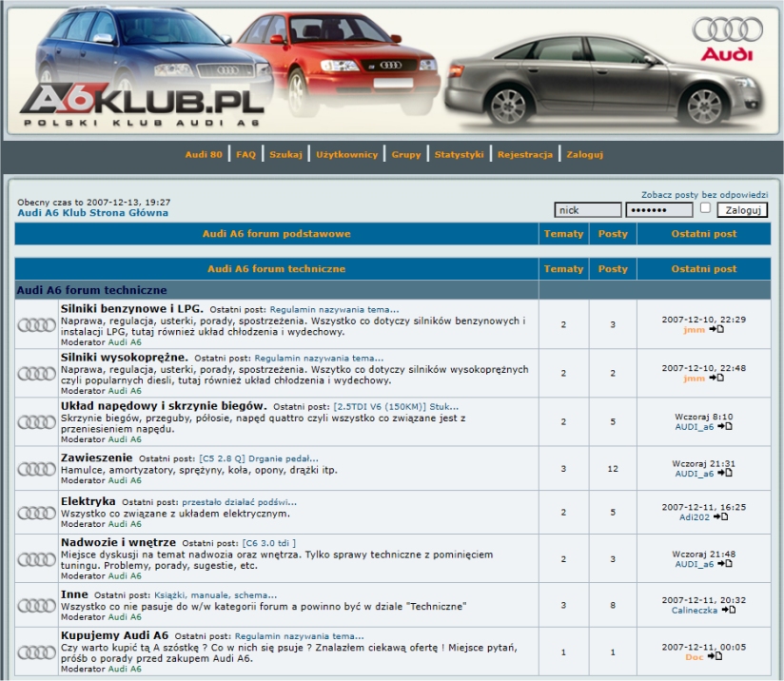This screenshot has width=784, height=681.
Task: Open last post '[2.5TDI V6 (150KM)] Stuk...'
Action: (x=396, y=406)
